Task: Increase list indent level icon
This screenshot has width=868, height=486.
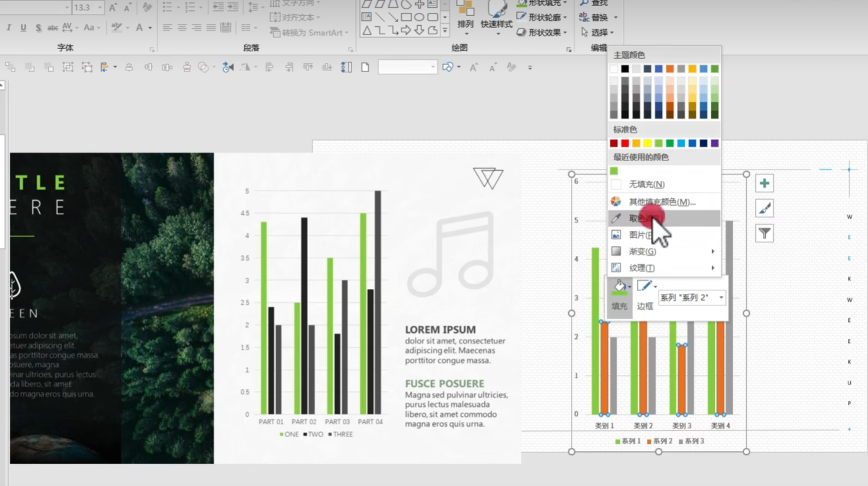Action: [x=232, y=7]
